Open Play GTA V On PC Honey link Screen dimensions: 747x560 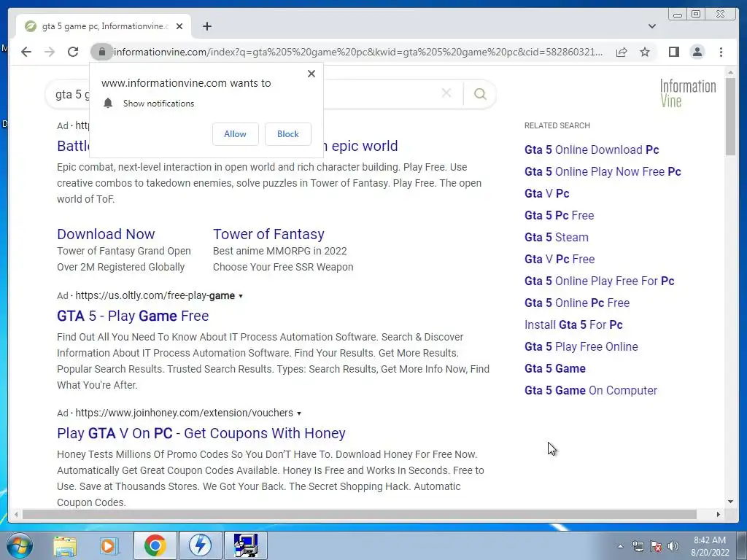click(201, 433)
